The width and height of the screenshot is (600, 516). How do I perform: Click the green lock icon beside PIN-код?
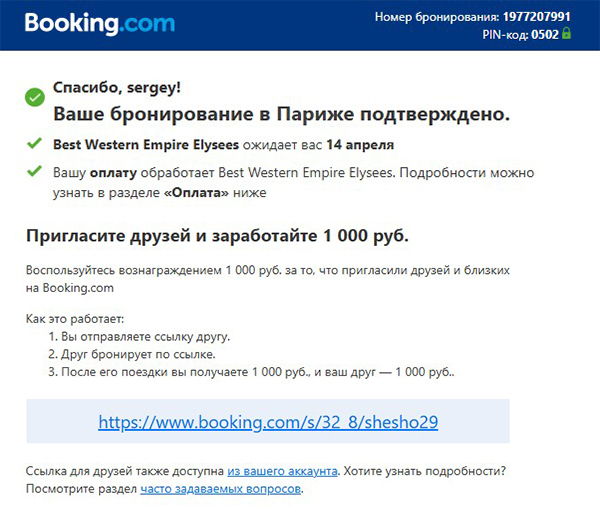566,34
